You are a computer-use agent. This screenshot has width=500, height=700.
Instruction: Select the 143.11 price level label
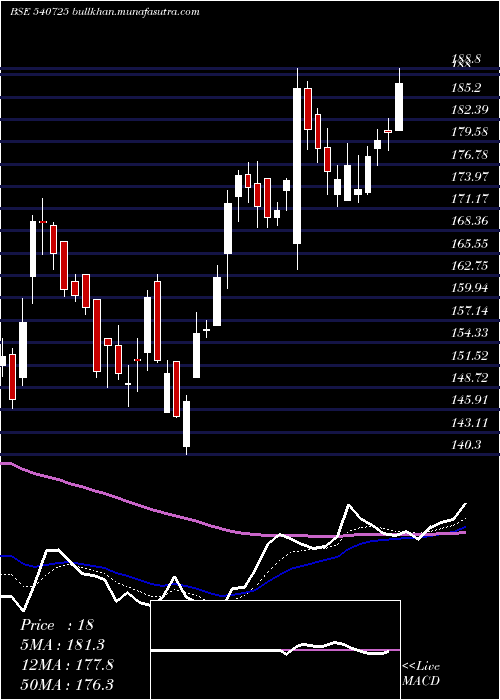point(470,422)
